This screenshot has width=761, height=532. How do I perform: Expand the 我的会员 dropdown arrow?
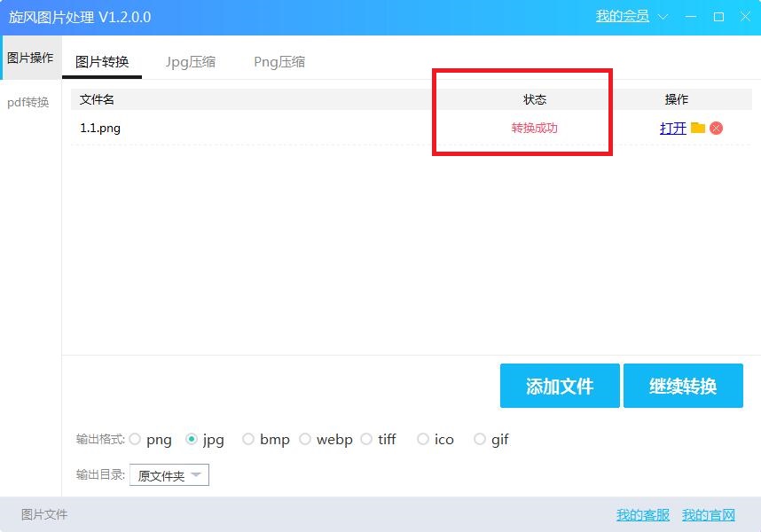click(x=663, y=17)
